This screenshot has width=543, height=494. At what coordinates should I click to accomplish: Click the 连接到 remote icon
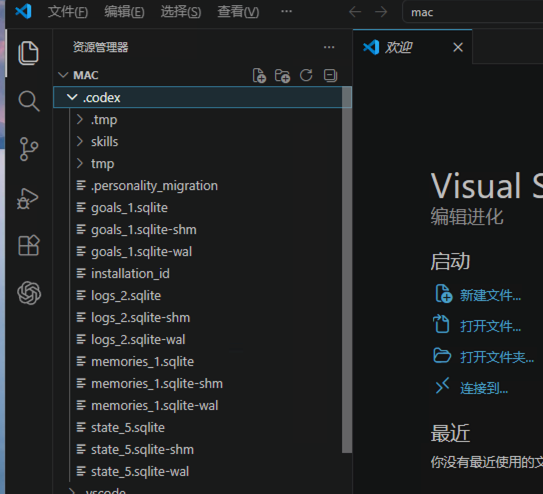point(442,386)
